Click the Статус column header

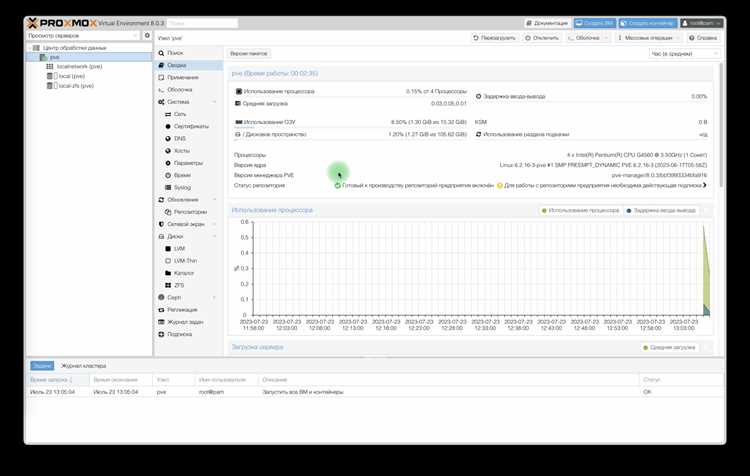click(x=681, y=379)
